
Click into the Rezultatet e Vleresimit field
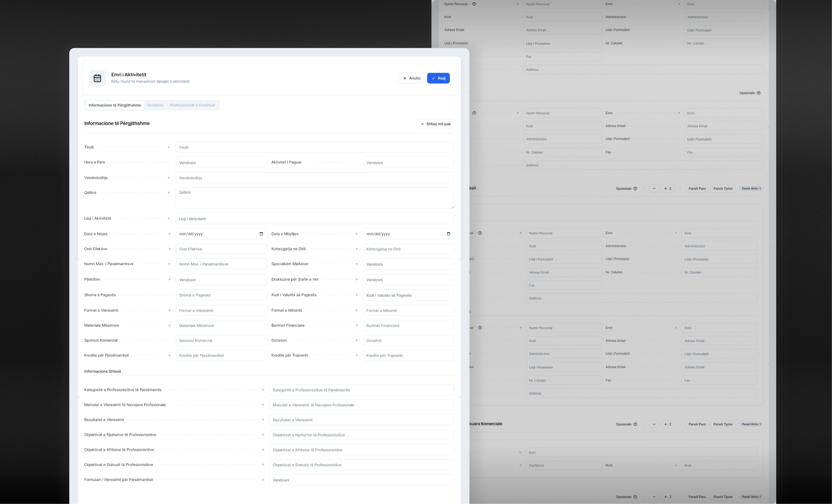pyautogui.click(x=361, y=420)
